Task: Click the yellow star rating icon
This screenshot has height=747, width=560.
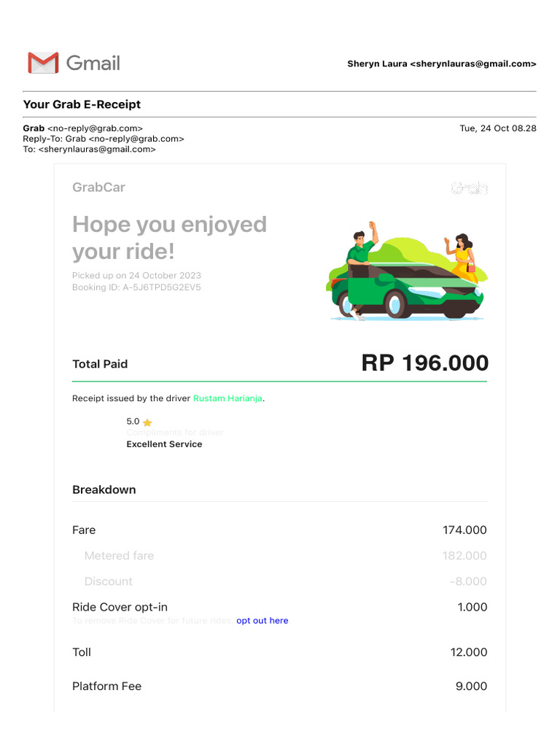Action: tap(147, 422)
